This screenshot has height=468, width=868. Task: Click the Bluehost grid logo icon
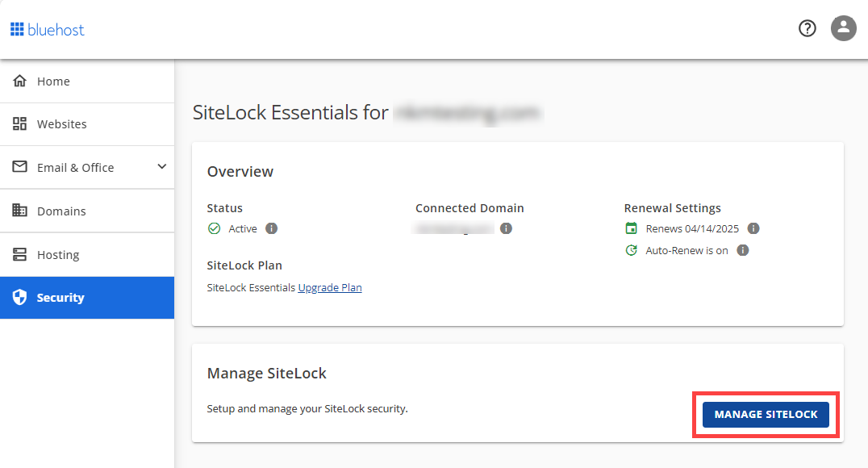(x=17, y=29)
